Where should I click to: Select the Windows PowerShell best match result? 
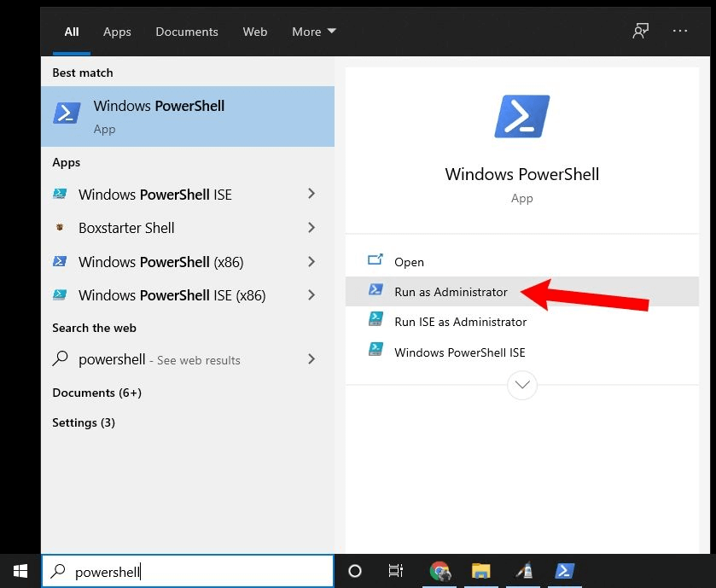(188, 116)
